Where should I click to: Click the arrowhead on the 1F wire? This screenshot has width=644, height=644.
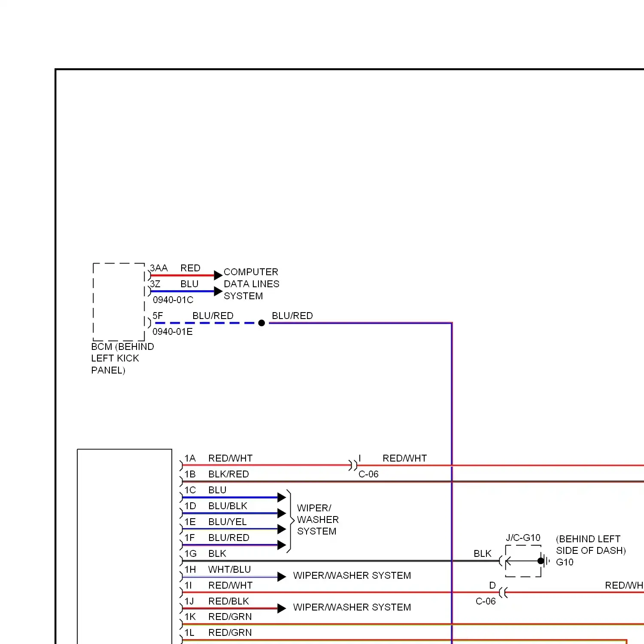(x=282, y=545)
